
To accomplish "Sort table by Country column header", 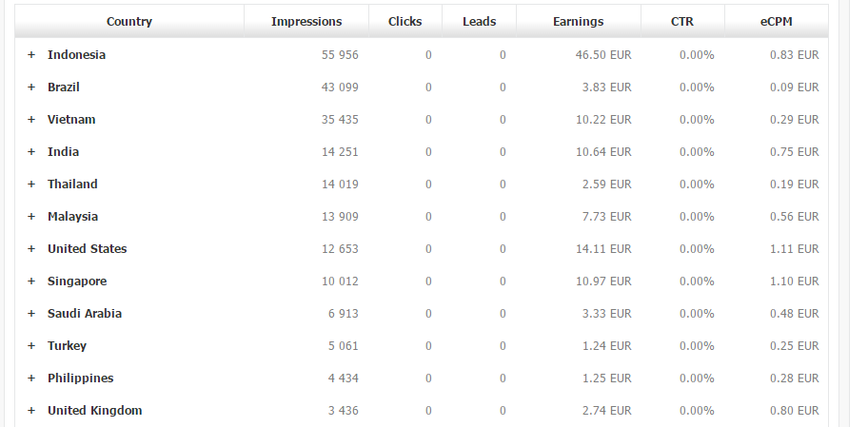I will [x=129, y=22].
